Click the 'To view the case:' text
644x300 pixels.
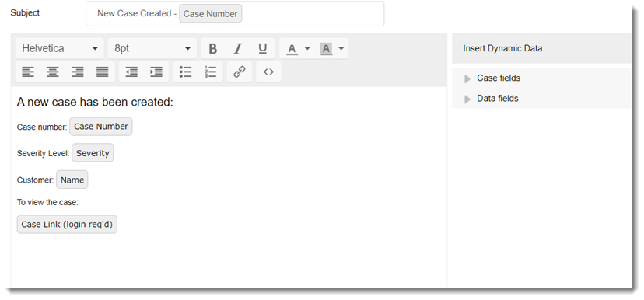47,202
